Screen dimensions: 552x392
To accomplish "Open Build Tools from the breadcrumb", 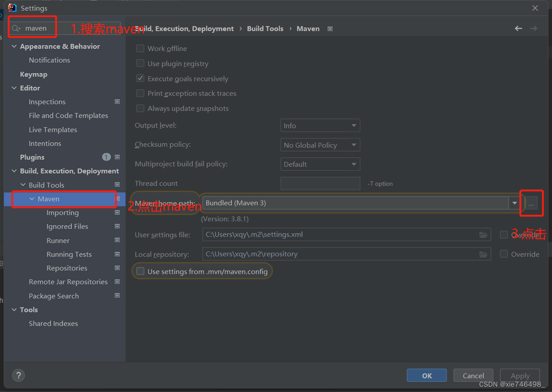I will [x=265, y=28].
